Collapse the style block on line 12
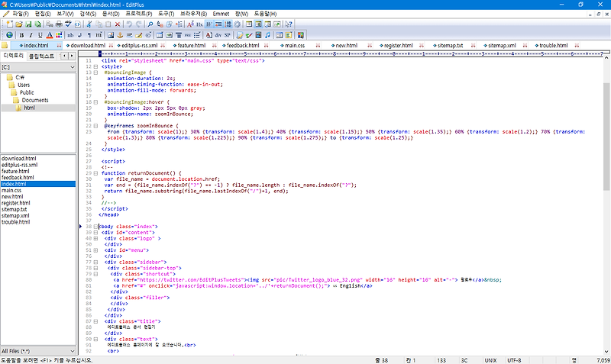 coord(95,66)
